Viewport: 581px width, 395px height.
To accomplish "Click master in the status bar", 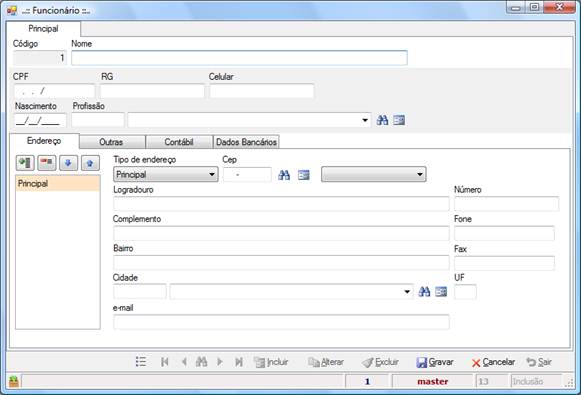I will (432, 381).
